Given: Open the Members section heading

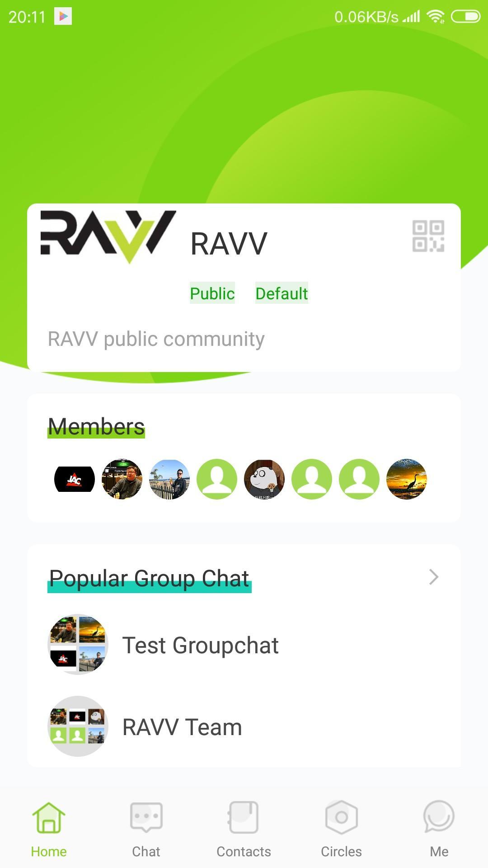Looking at the screenshot, I should point(96,426).
